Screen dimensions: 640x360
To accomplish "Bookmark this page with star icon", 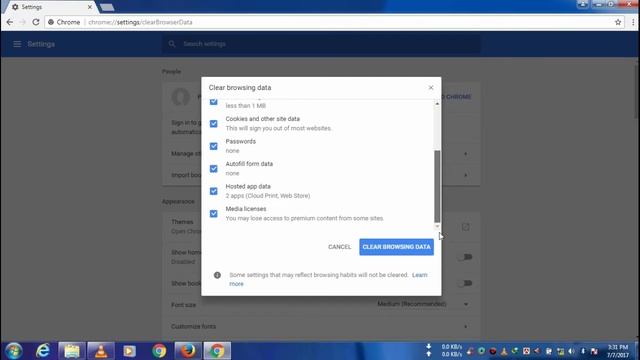I will pyautogui.click(x=618, y=22).
